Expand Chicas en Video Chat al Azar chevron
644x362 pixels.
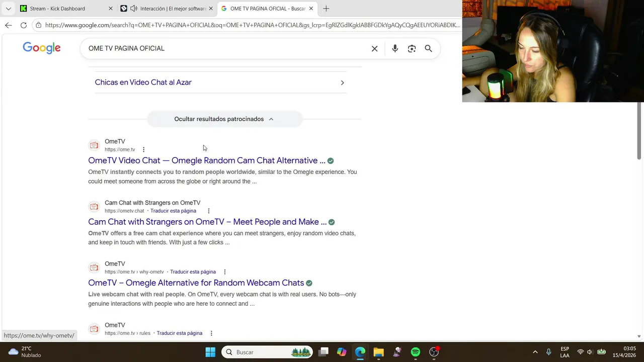pyautogui.click(x=342, y=82)
